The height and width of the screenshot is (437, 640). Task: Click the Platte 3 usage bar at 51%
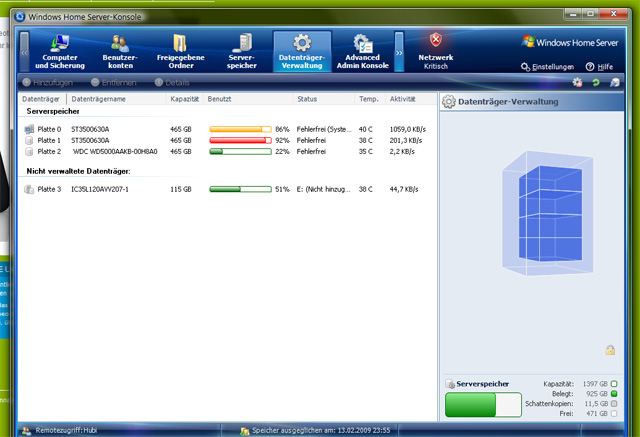point(240,189)
